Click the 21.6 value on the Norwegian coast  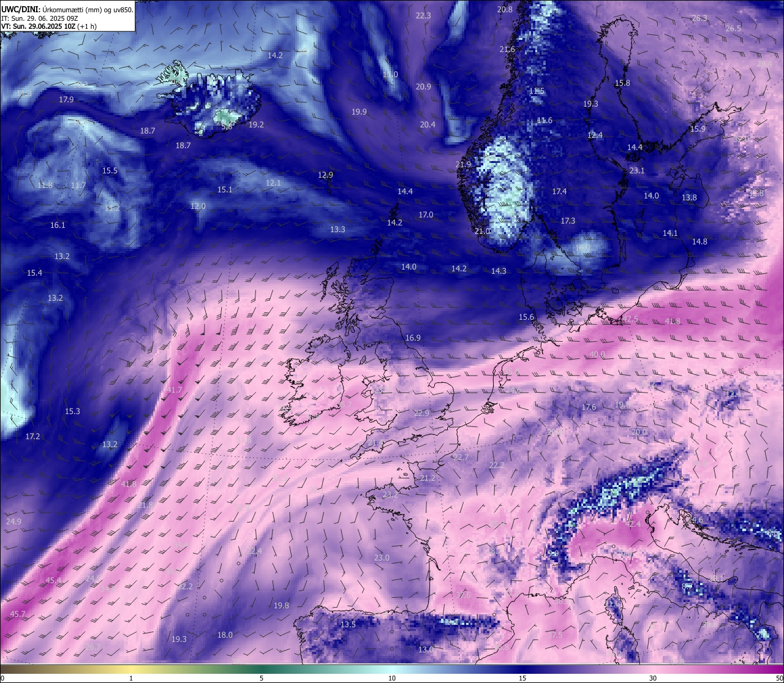[507, 49]
